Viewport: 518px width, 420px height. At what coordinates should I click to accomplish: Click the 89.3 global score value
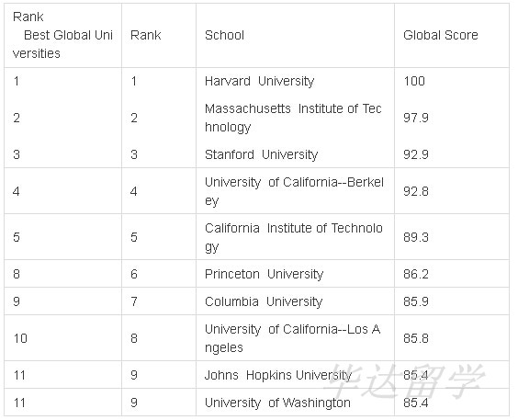click(415, 237)
